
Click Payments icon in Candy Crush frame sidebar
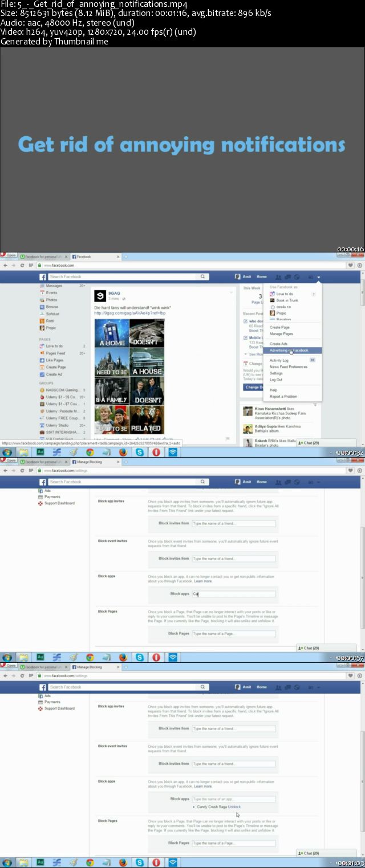40,702
